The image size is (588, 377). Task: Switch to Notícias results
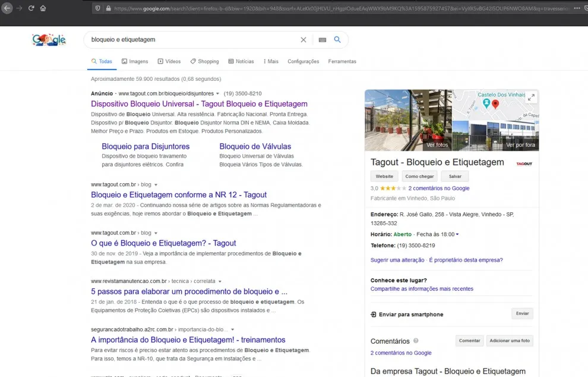point(241,61)
